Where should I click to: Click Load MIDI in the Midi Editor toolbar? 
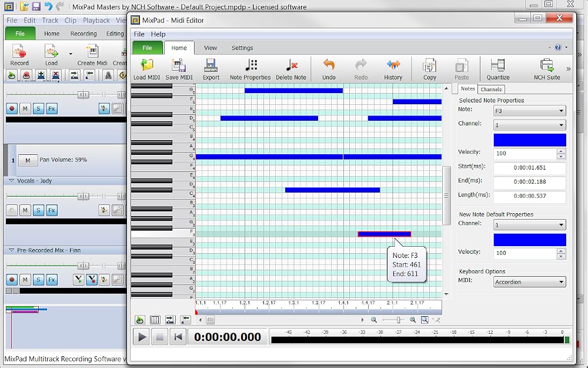click(146, 69)
